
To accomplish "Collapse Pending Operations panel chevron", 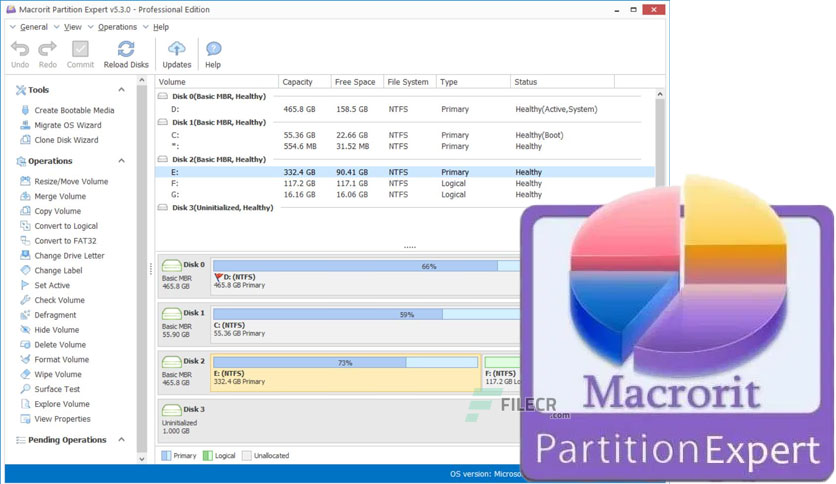I will point(122,440).
